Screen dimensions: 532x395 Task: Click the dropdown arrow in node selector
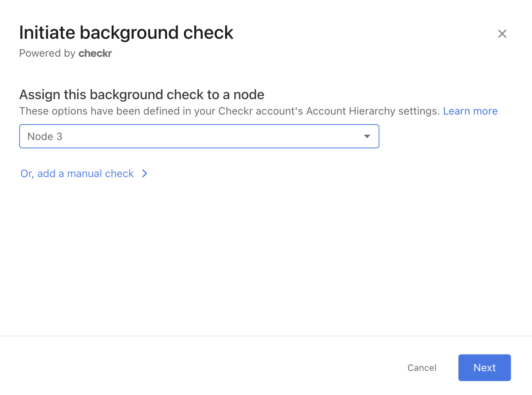[x=367, y=136]
